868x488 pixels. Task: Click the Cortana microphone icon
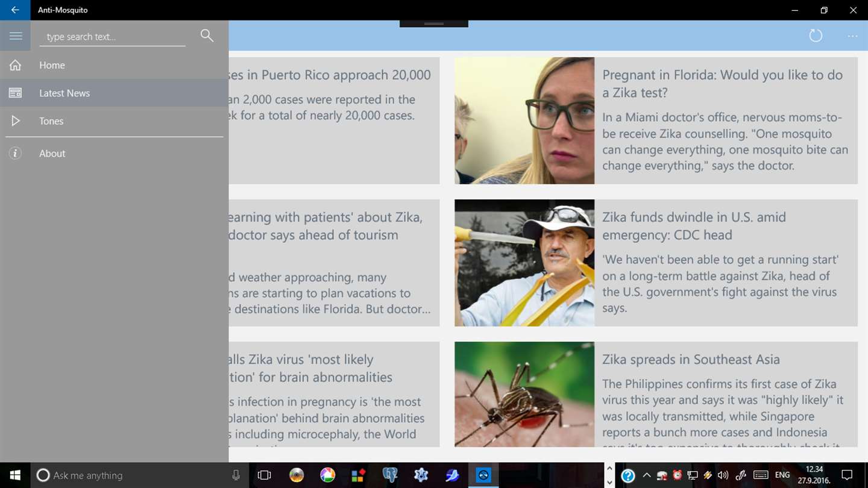click(236, 475)
